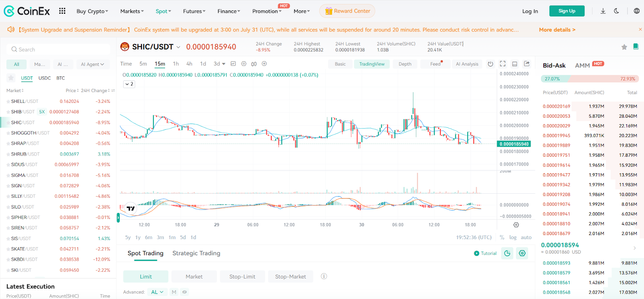Screen dimensions: 644x299
Task: Open the SHIC/USDT pair dropdown arrow
Action: pos(178,47)
